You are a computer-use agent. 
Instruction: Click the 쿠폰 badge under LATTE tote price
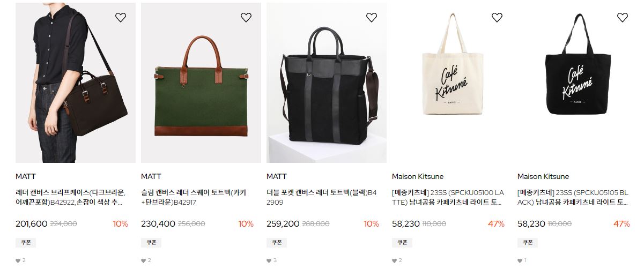tap(402, 242)
